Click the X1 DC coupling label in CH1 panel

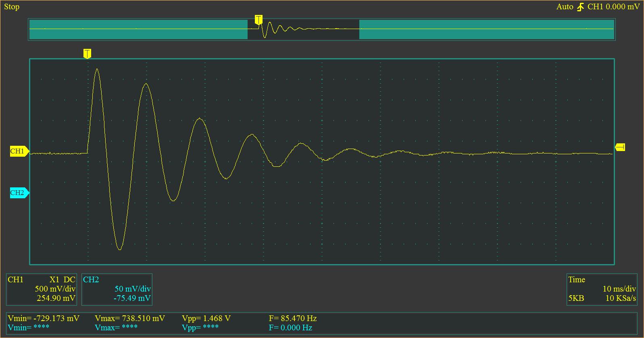62,279
